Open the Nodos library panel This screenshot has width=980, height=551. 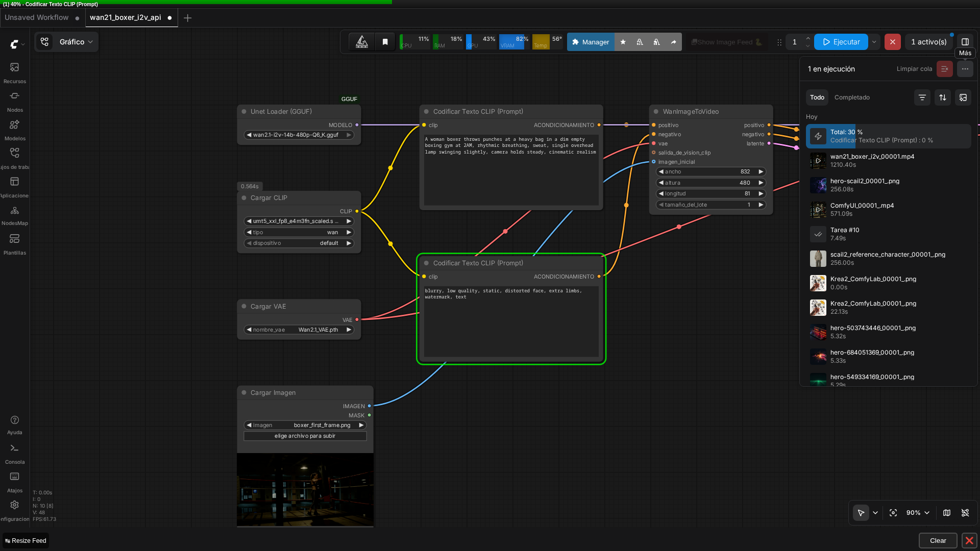coord(14,102)
